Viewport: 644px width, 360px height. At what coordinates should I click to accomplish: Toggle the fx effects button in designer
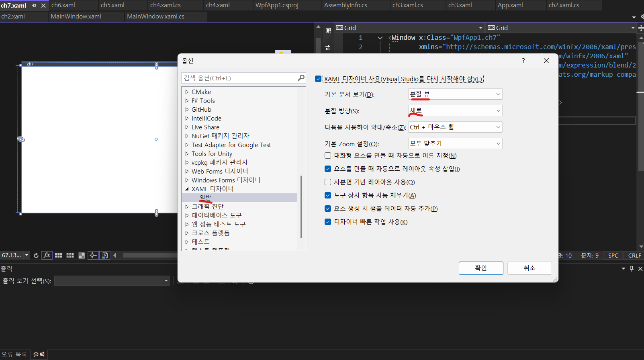click(47, 255)
